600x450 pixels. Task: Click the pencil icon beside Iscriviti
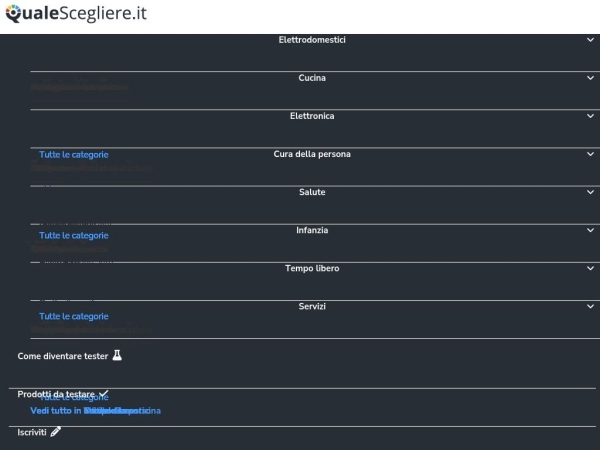click(x=55, y=432)
